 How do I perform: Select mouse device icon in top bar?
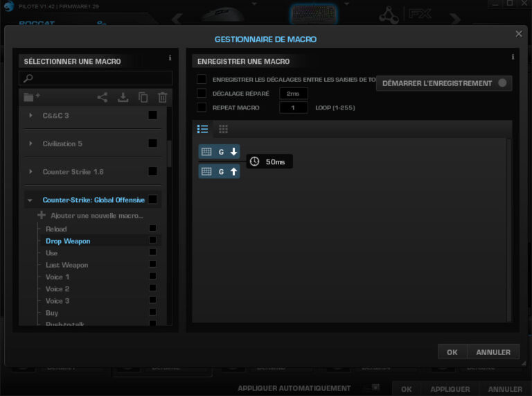click(222, 15)
